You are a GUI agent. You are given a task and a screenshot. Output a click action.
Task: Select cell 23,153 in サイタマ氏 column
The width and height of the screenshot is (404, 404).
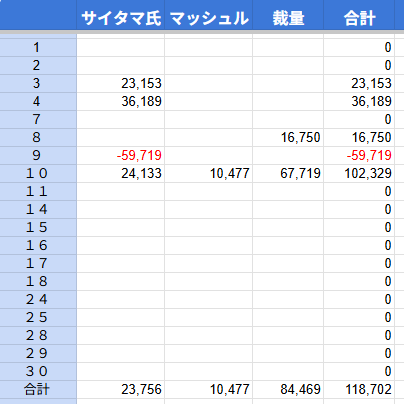click(121, 83)
